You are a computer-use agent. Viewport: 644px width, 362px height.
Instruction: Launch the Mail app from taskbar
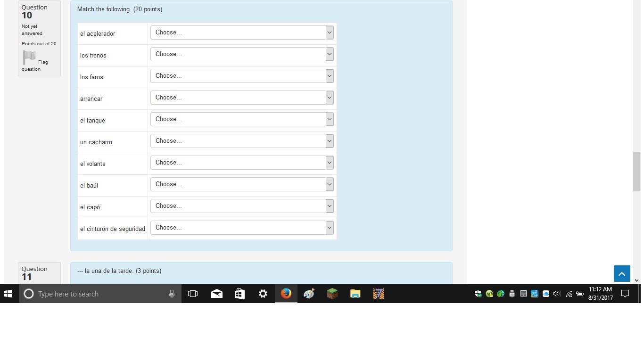click(217, 294)
